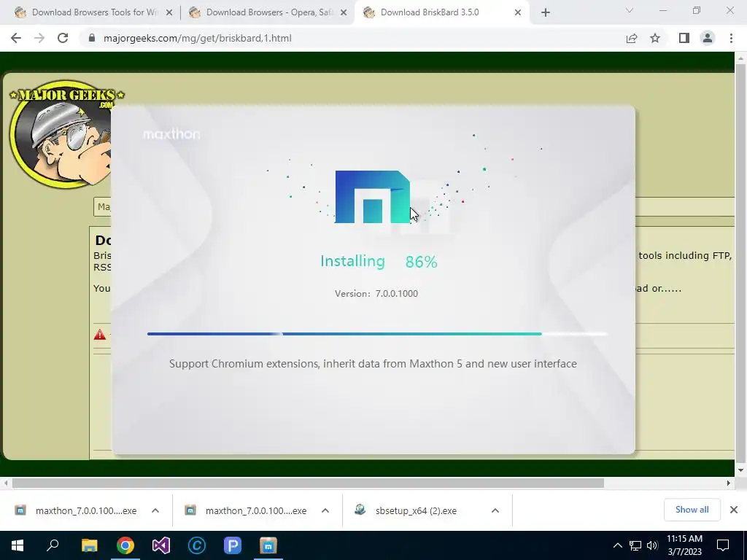The image size is (747, 560).
Task: Click the Maxthon installation progress bar
Action: (377, 334)
